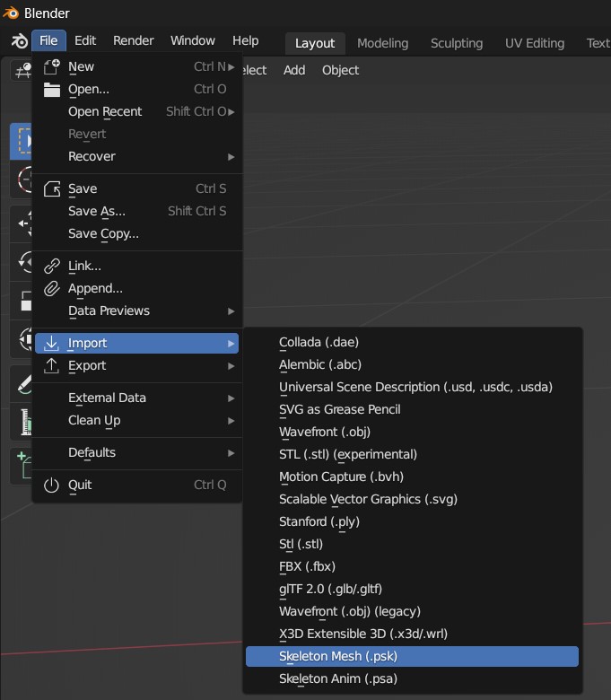611x700 pixels.
Task: Select the Select Box tool in toolbar
Action: point(21,141)
